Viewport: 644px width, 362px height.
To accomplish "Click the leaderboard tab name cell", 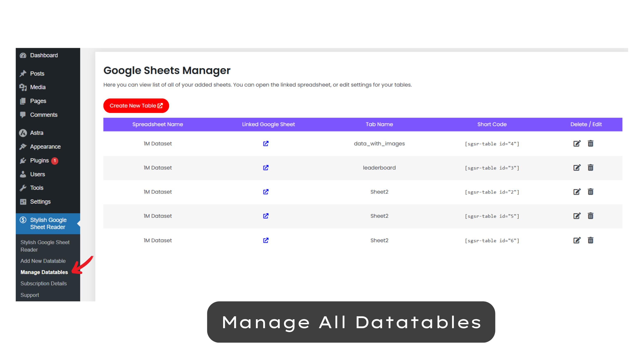I will tap(379, 168).
